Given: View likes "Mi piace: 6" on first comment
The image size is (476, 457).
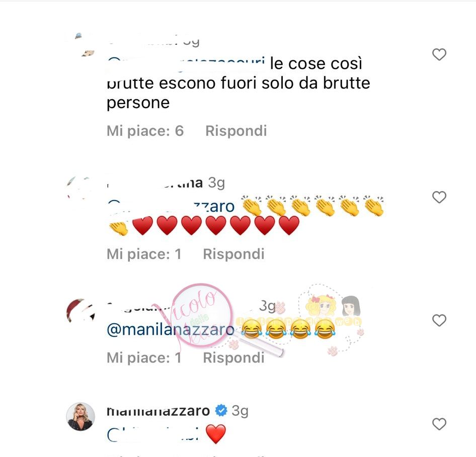Looking at the screenshot, I should (x=145, y=131).
